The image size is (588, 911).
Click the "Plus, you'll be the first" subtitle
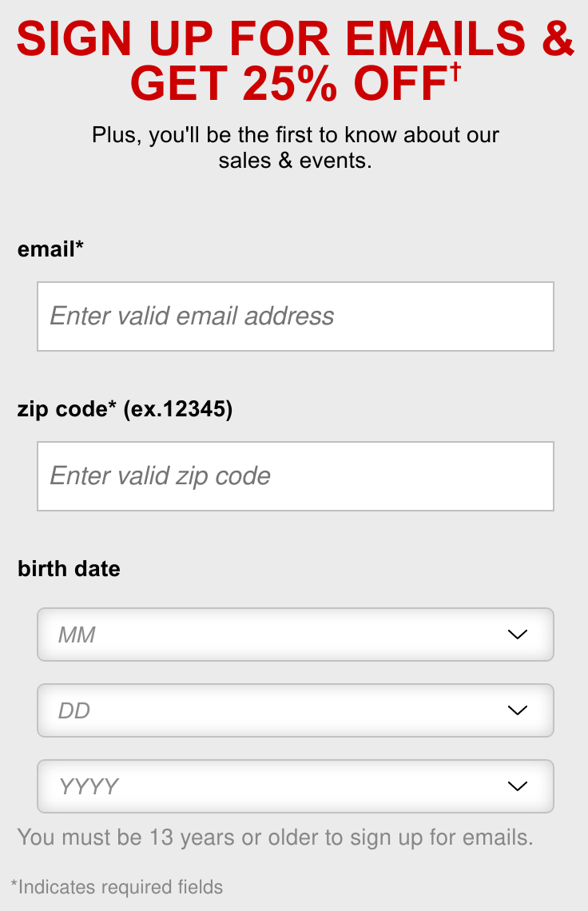pyautogui.click(x=295, y=134)
